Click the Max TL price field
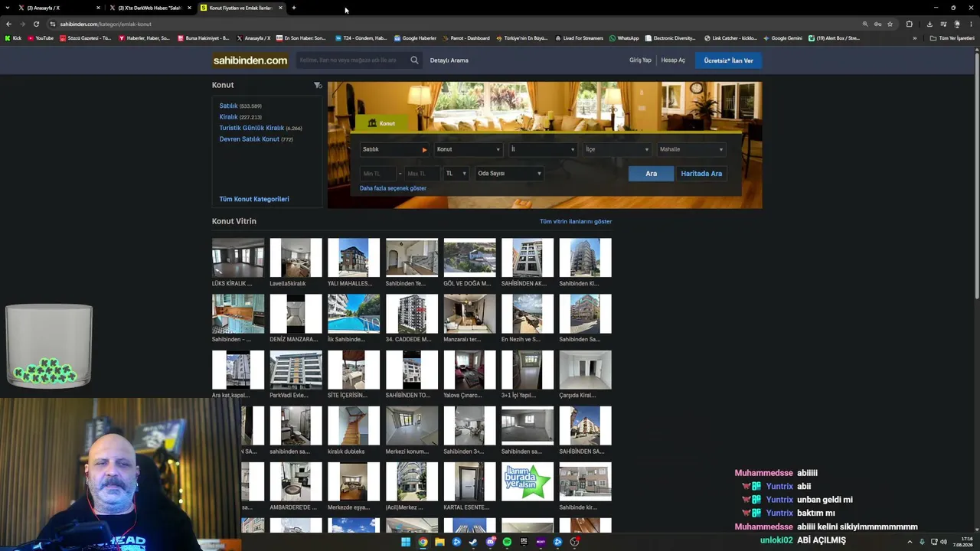 click(422, 174)
